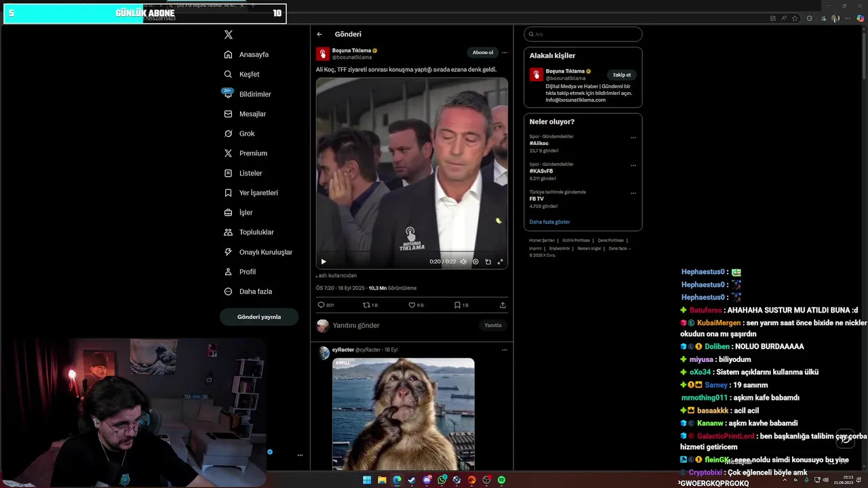Open Mesajlar messages
868x488 pixels.
pyautogui.click(x=245, y=114)
